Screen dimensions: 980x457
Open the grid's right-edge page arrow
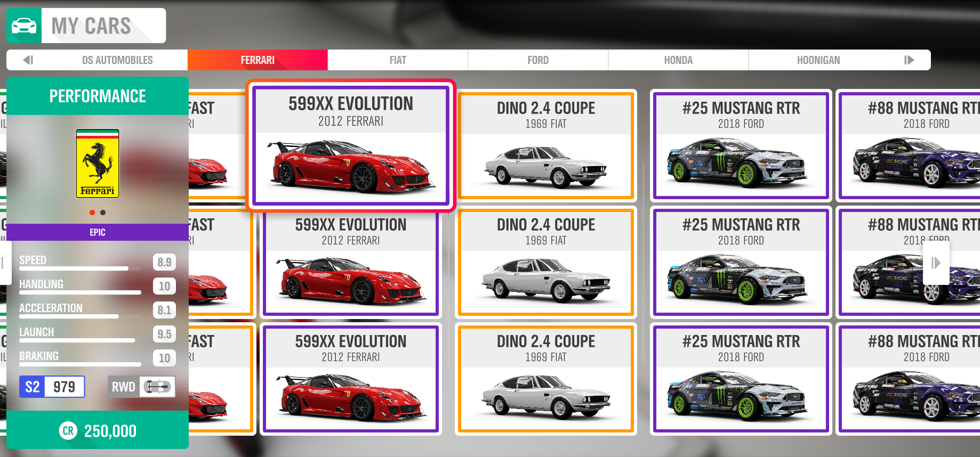936,263
